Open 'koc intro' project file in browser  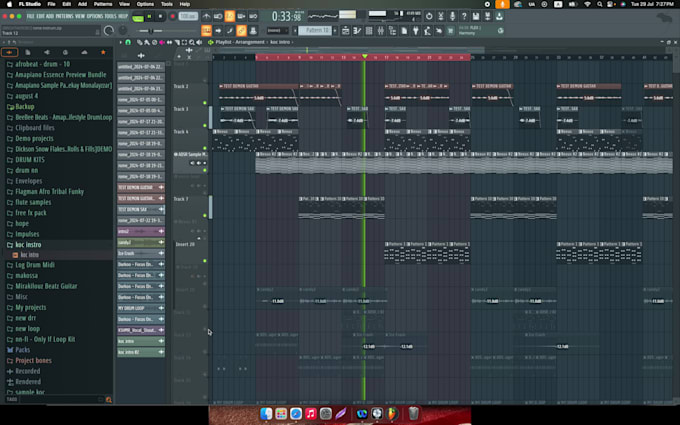pyautogui.click(x=29, y=255)
